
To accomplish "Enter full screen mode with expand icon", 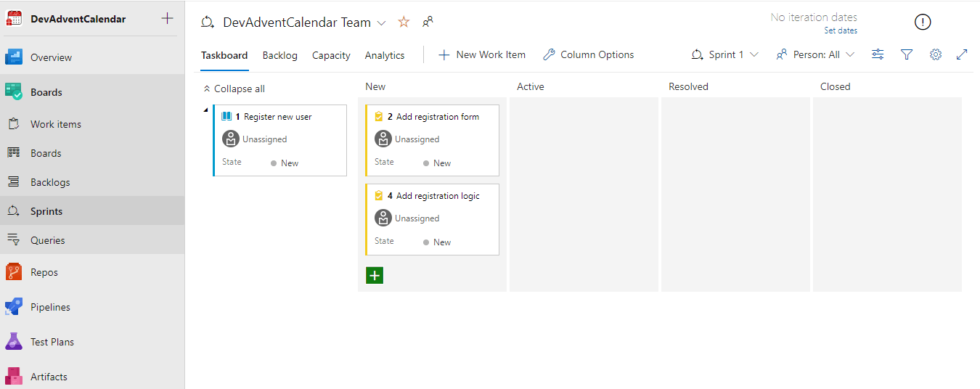I will click(962, 54).
